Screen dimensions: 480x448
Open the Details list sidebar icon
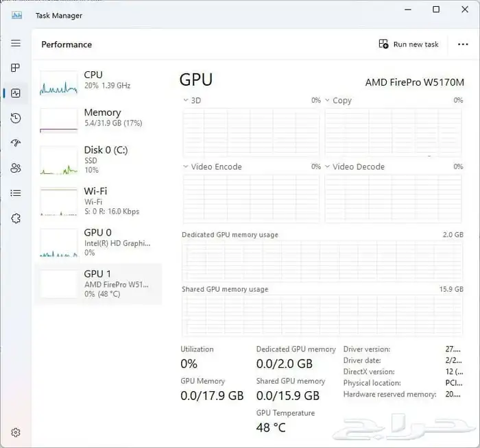pyautogui.click(x=16, y=193)
